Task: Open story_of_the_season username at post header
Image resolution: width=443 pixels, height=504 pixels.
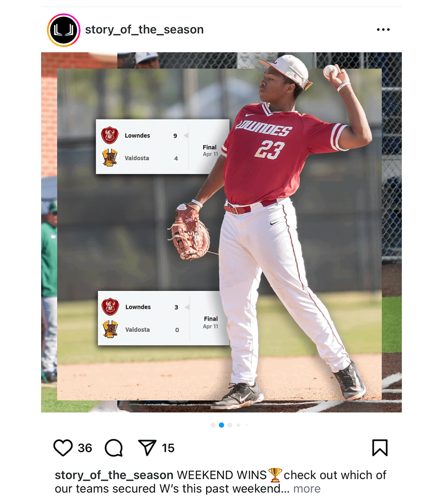Action: [x=144, y=29]
